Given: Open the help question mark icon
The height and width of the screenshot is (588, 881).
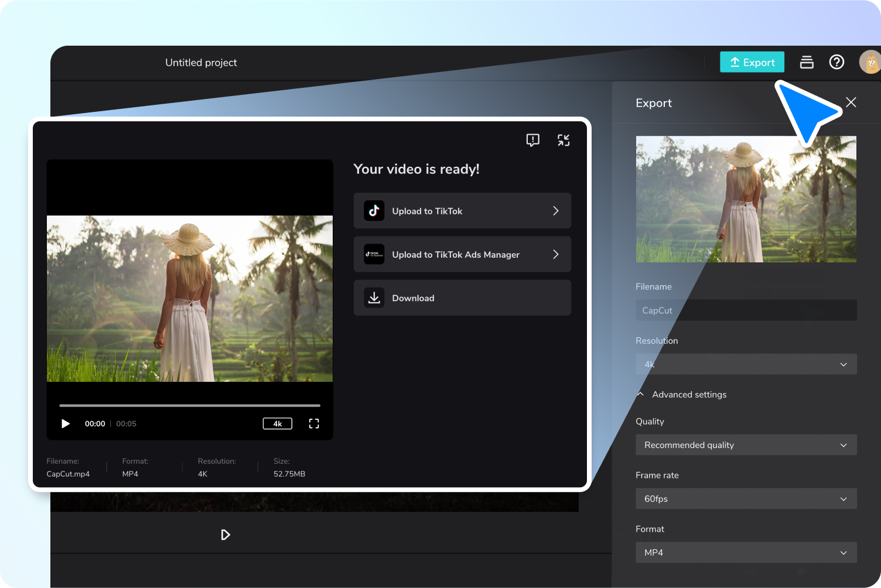Looking at the screenshot, I should [x=836, y=62].
